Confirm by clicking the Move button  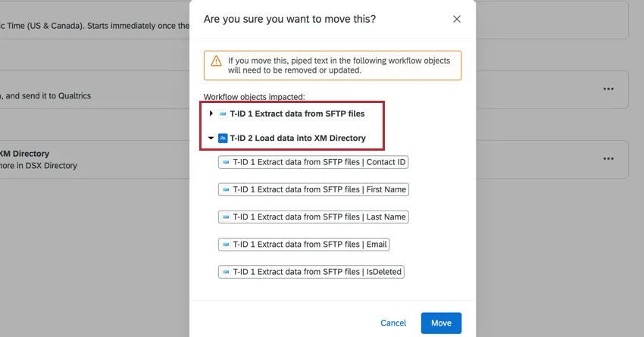click(441, 323)
